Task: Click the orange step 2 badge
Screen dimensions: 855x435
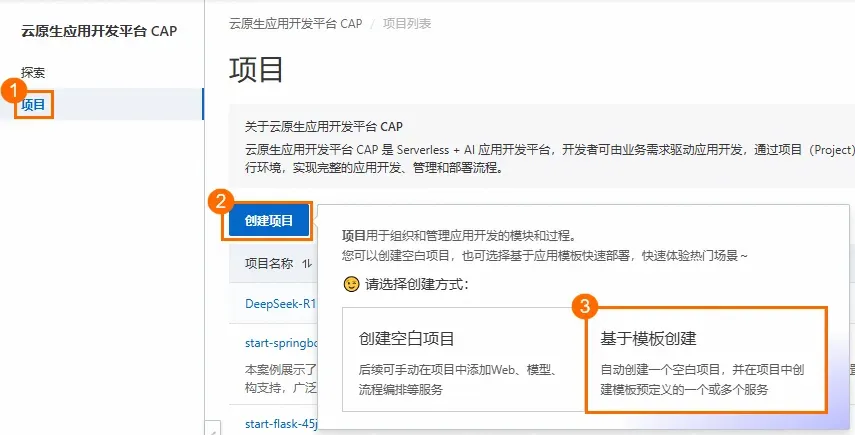Action: coord(221,202)
